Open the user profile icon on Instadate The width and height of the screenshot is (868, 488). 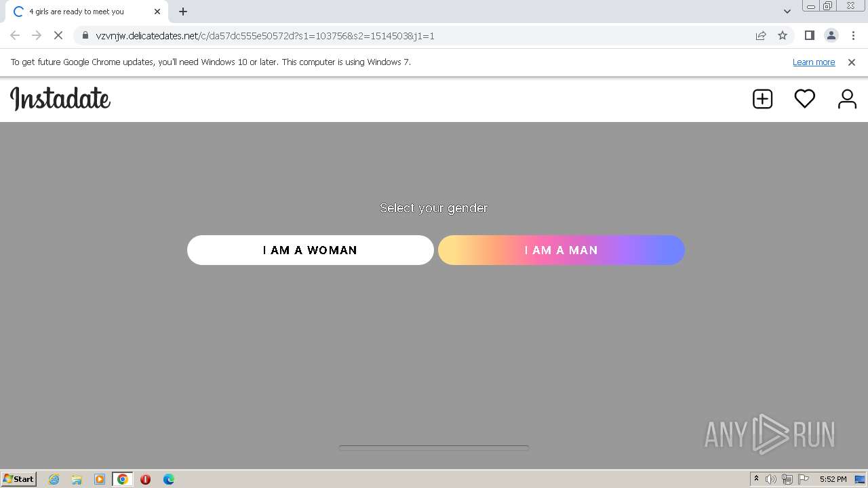click(x=847, y=99)
